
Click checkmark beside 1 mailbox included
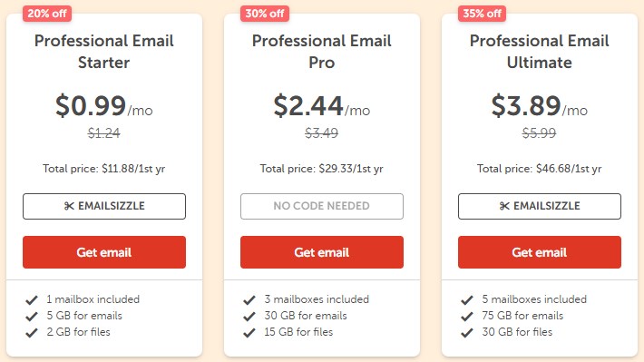(32, 300)
